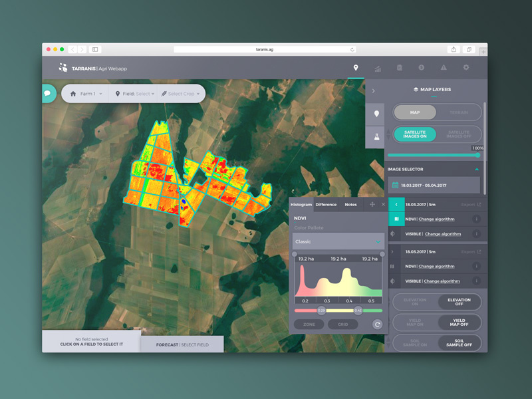The height and width of the screenshot is (399, 532).
Task: Click the Zone button in histogram panel
Action: (309, 325)
